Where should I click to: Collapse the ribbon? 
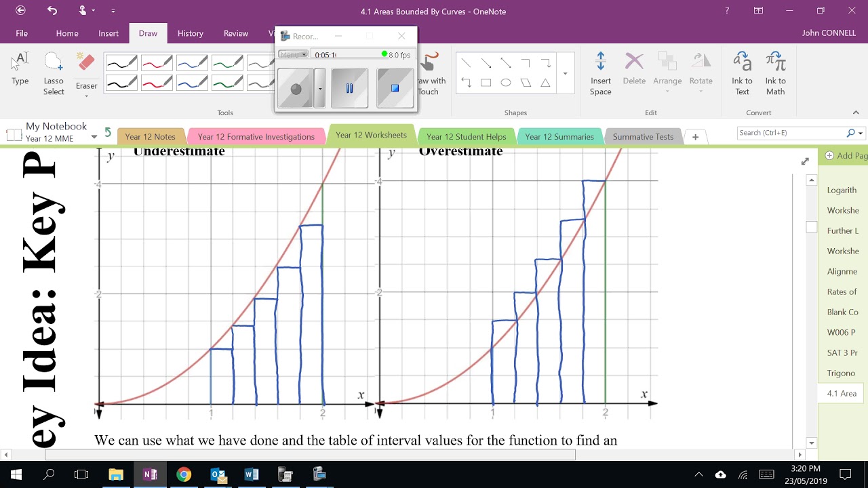(856, 113)
